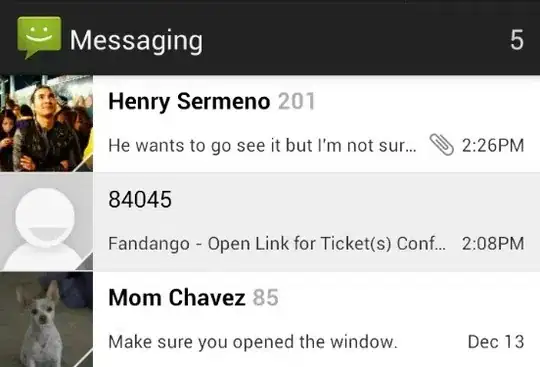Open Henry Sermeno's contact photo
The height and width of the screenshot is (367, 540).
tap(46, 123)
